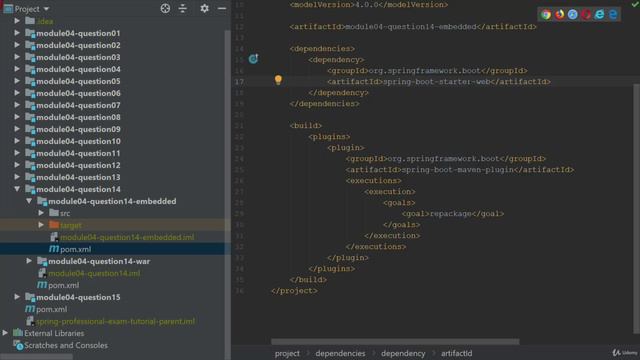Select spring-professional-exam-tutorial-parent.iml file
This screenshot has width=640, height=360.
(116, 321)
